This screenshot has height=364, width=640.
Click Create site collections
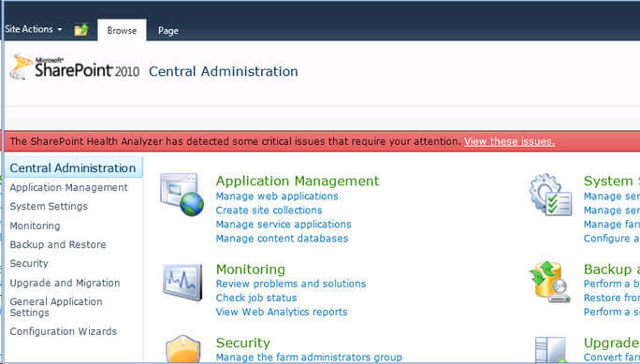tap(269, 211)
